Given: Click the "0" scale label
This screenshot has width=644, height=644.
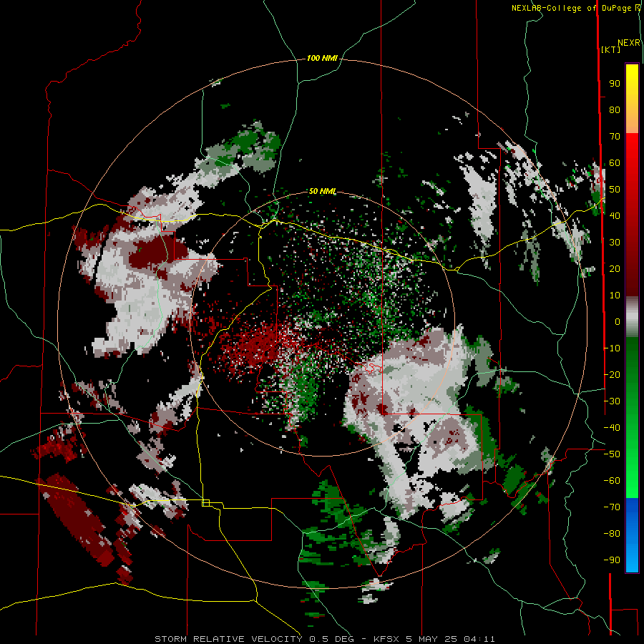Looking at the screenshot, I should (x=618, y=322).
